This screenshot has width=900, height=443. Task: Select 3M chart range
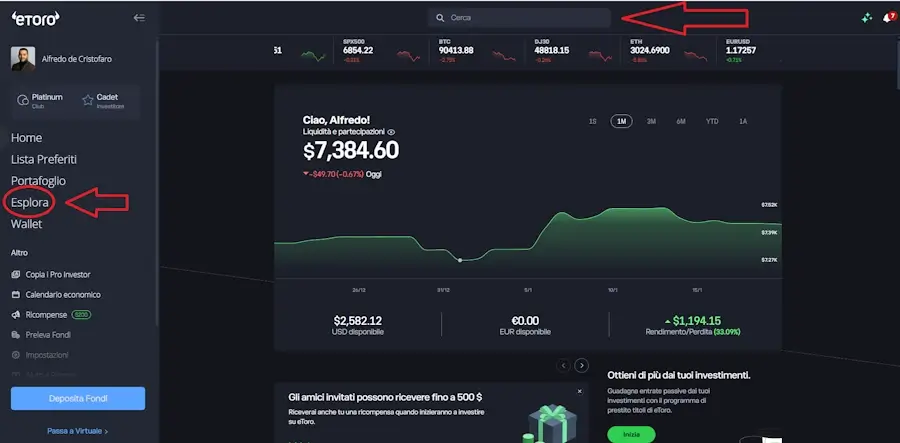(651, 122)
